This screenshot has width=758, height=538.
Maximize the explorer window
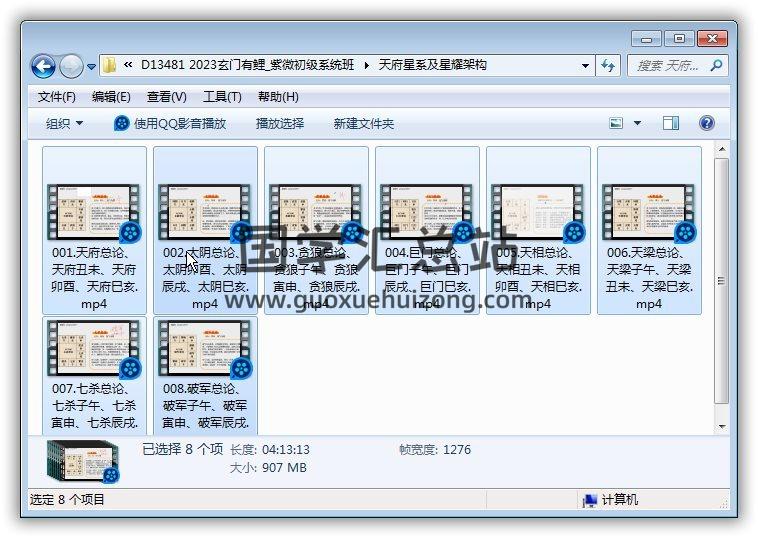coord(679,39)
